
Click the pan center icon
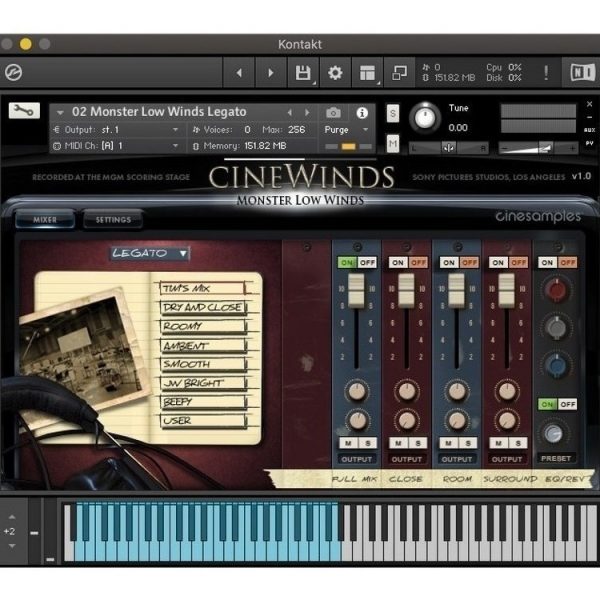pyautogui.click(x=448, y=148)
